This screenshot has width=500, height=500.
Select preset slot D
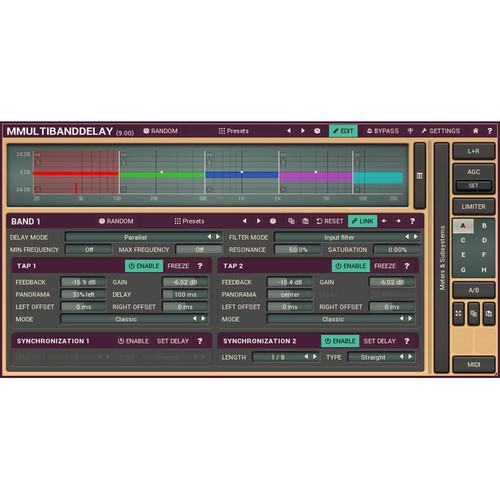coord(484,240)
